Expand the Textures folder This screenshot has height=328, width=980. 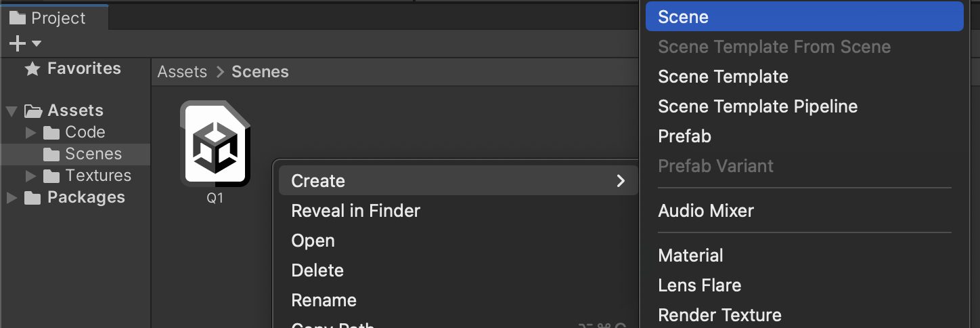[31, 176]
